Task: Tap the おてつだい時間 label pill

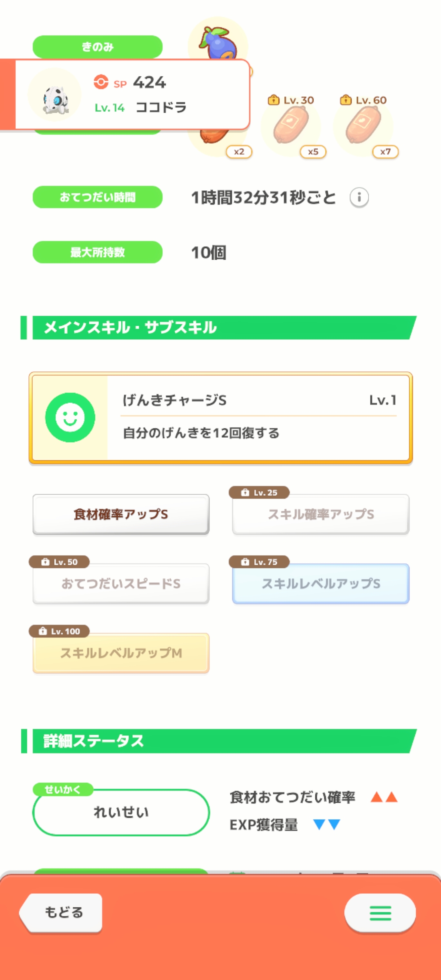Action: pyautogui.click(x=98, y=197)
